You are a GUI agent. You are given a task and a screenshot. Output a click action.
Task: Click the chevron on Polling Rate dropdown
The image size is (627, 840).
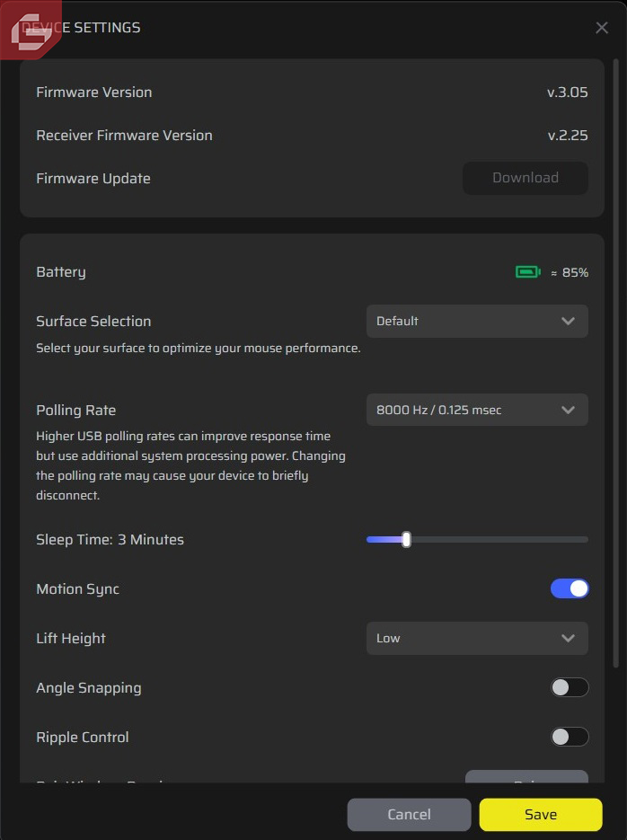(x=568, y=410)
